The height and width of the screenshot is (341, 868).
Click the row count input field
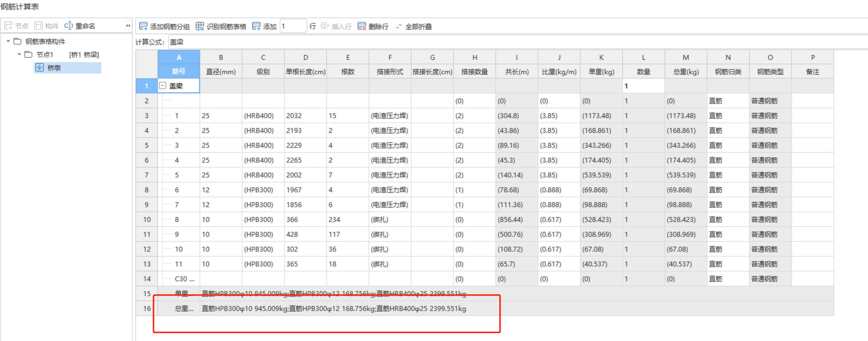[x=293, y=26]
